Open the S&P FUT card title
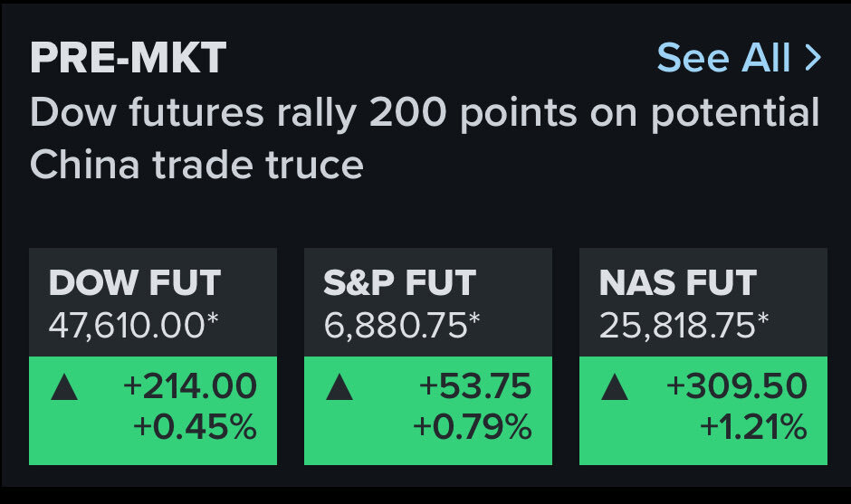851x504 pixels. click(x=399, y=283)
